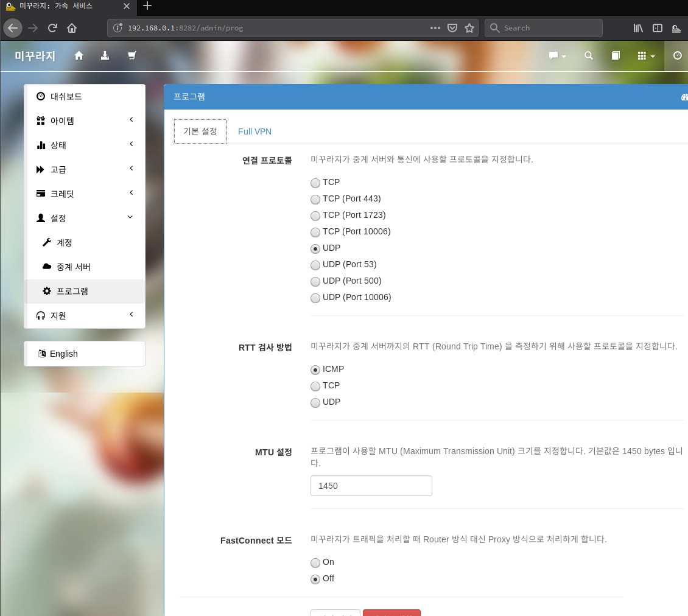Screen dimensions: 688x616
Task: Collapse the 설정 sidebar section
Action: 85,218
